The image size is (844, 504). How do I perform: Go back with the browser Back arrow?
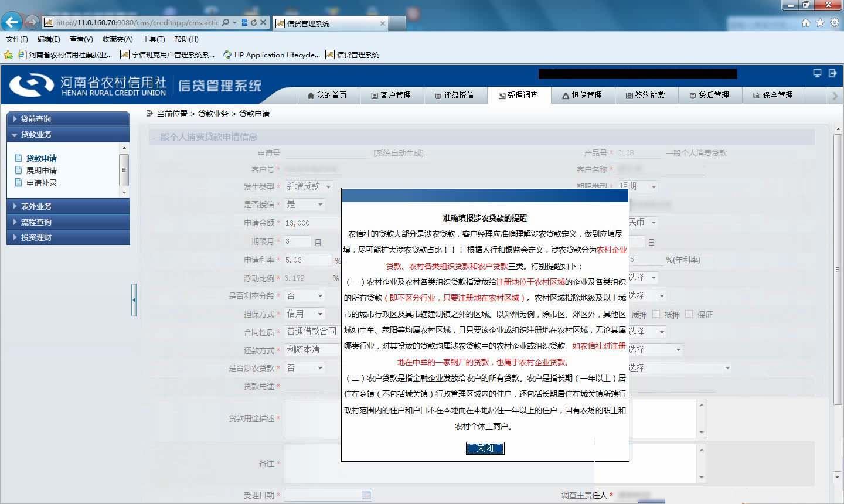point(12,22)
